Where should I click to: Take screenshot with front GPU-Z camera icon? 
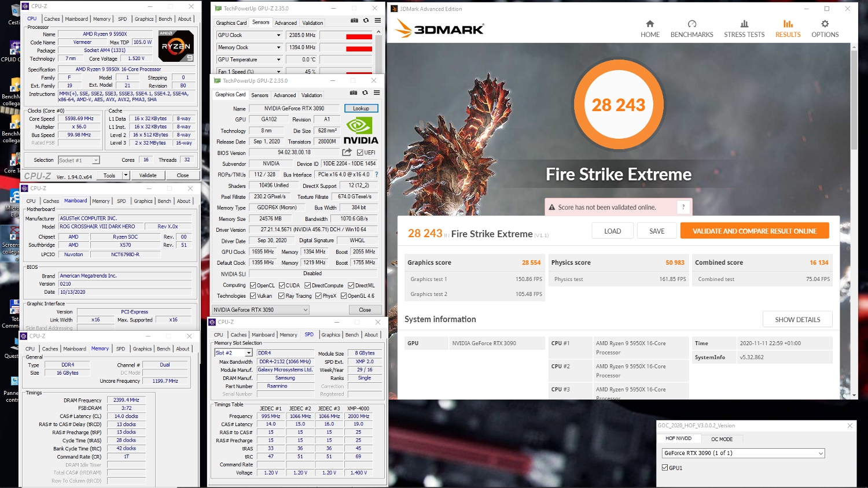[x=353, y=93]
